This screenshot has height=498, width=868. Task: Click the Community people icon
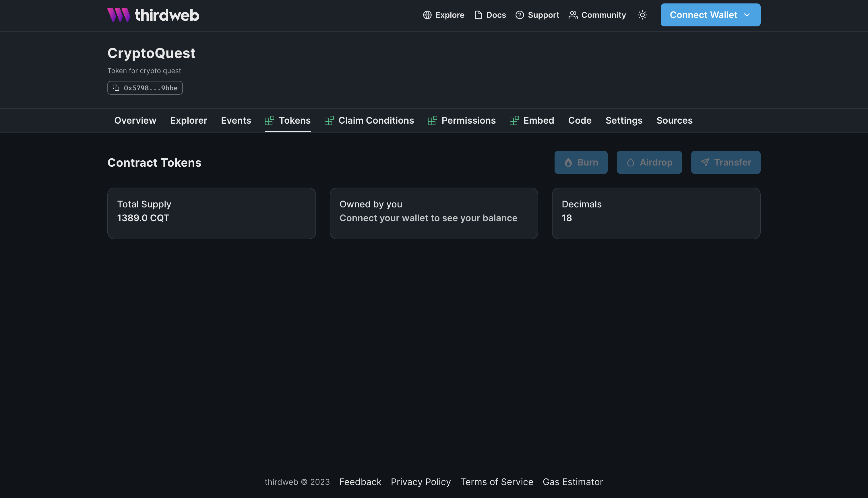[573, 15]
